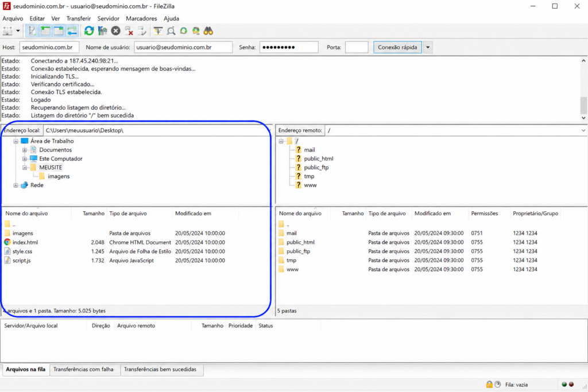Open the Servidor menu
Viewport: 588px width, 392px height.
point(109,18)
